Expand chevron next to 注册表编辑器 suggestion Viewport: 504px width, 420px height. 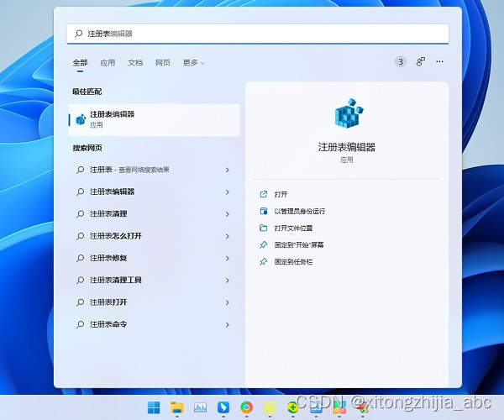tap(228, 192)
